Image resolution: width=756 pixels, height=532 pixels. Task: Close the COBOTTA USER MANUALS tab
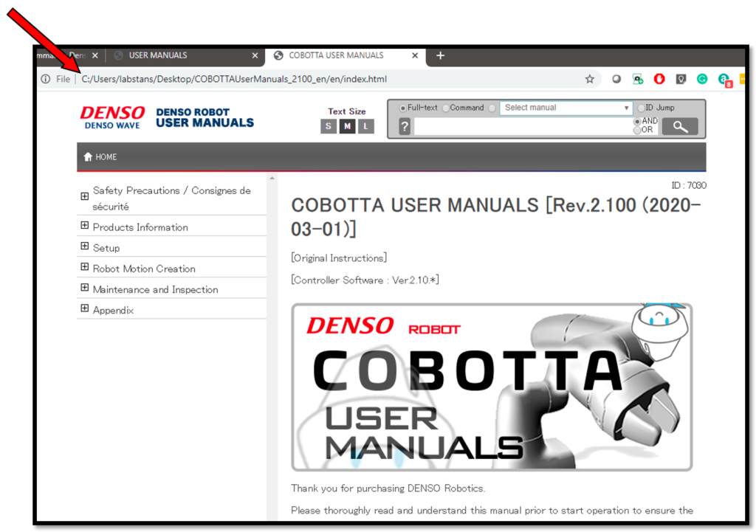pos(415,55)
